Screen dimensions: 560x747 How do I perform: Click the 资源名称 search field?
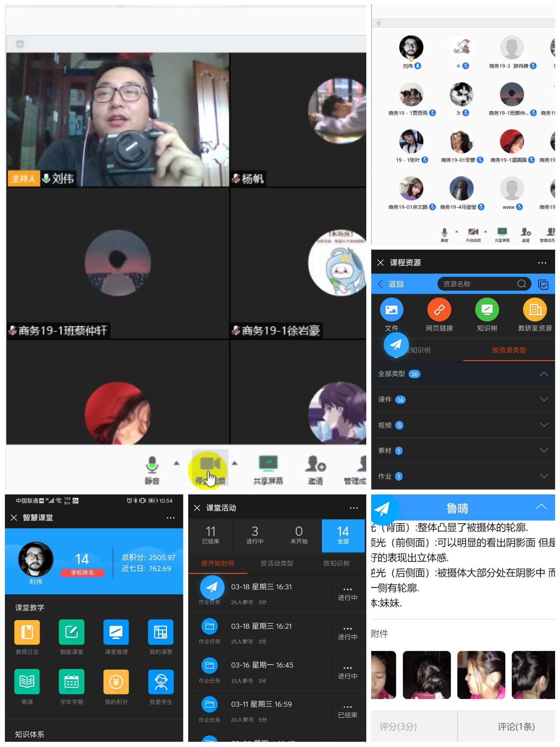[x=477, y=284]
